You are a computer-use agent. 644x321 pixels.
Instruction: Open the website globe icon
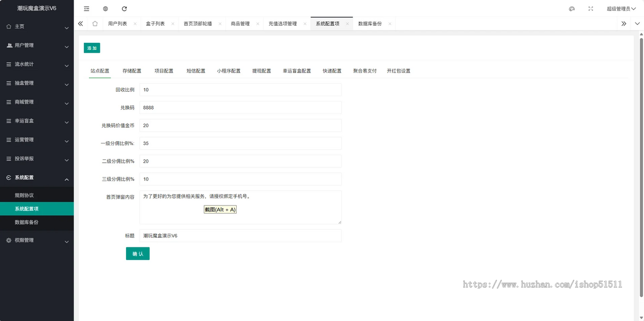point(105,9)
